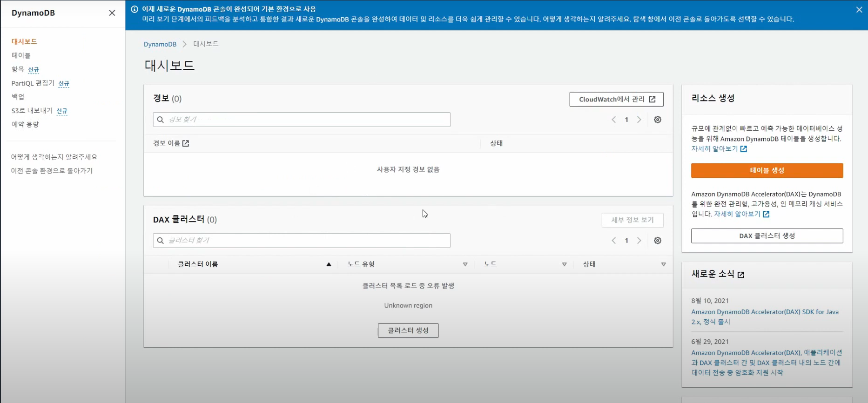Open the DAX cluster table settings gear
Viewport: 868px width, 403px height.
(x=658, y=241)
